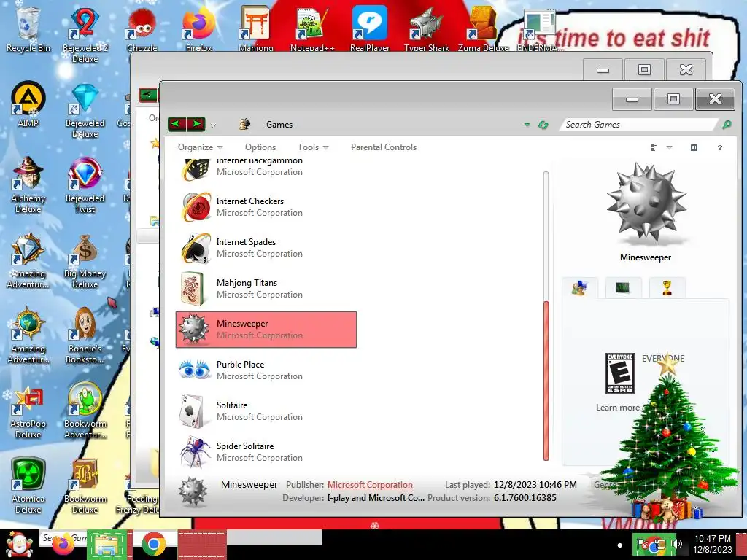Focus the Search Games field
Screen dimensions: 747x560
tap(638, 125)
